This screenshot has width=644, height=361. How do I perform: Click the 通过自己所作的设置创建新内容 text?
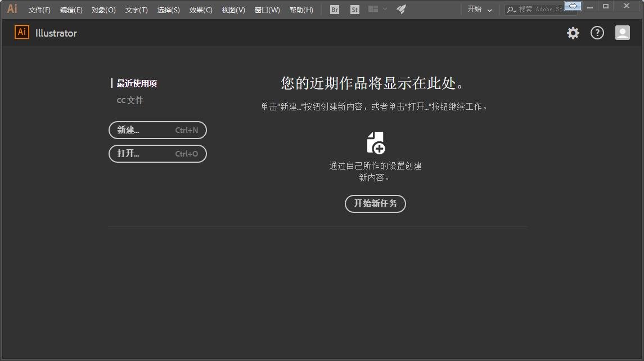pyautogui.click(x=375, y=171)
